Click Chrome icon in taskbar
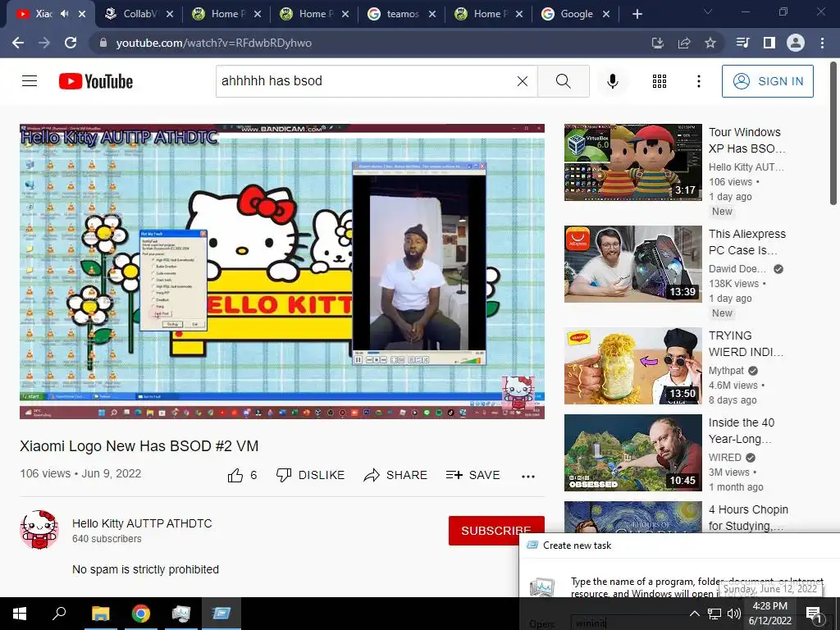The height and width of the screenshot is (630, 840). pyautogui.click(x=141, y=614)
